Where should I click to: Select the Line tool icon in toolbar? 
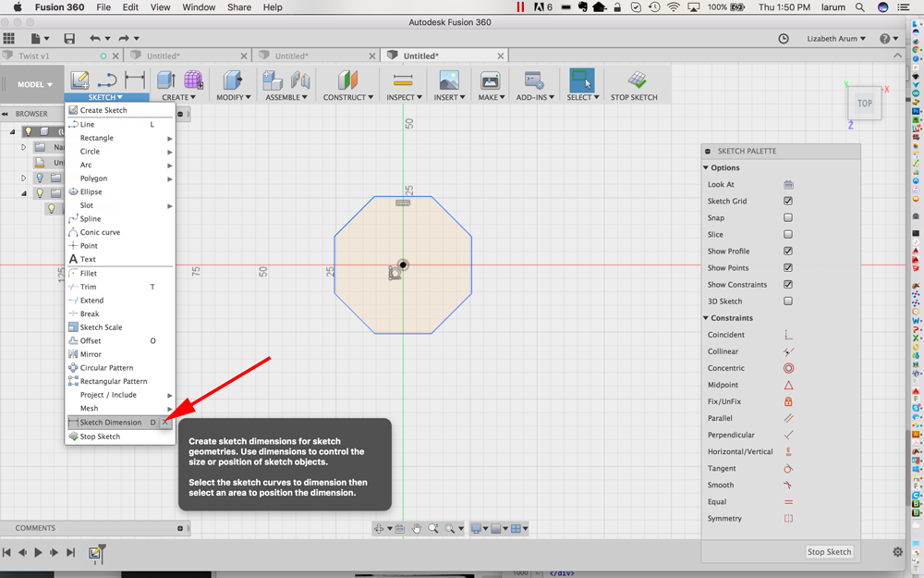(107, 80)
